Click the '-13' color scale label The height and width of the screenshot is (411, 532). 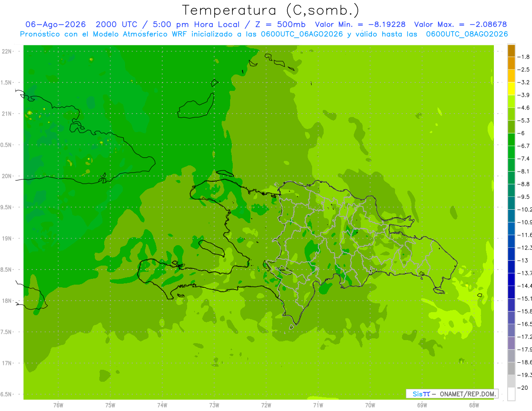523,260
